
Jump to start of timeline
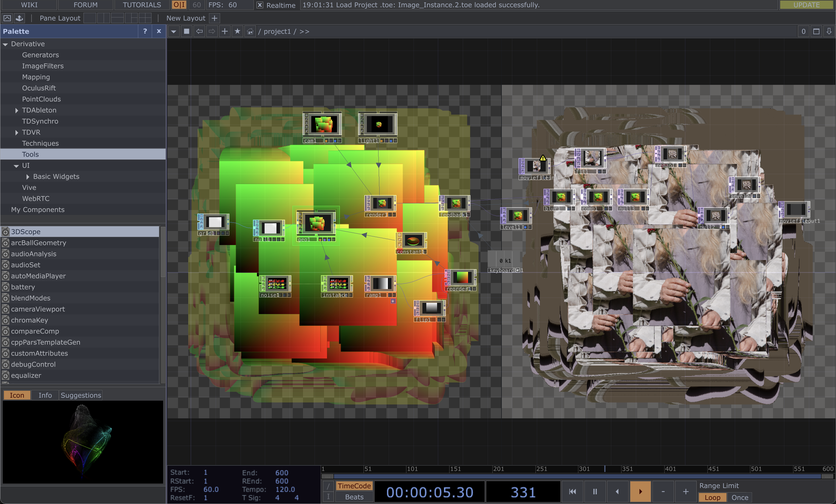(x=572, y=492)
